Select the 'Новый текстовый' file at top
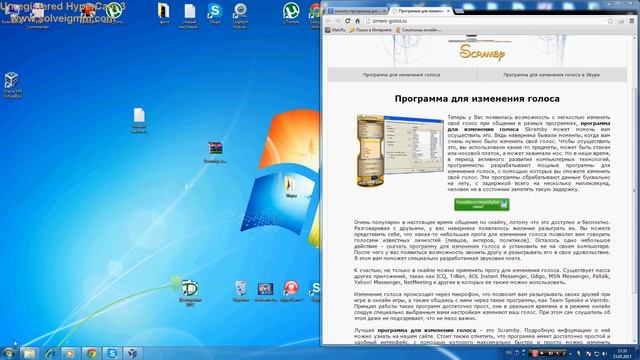The height and width of the screenshot is (360, 640). 189,16
